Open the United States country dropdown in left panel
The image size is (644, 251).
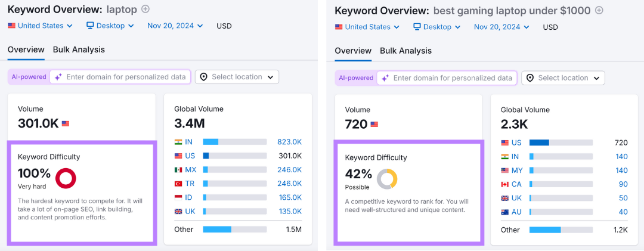click(x=41, y=26)
